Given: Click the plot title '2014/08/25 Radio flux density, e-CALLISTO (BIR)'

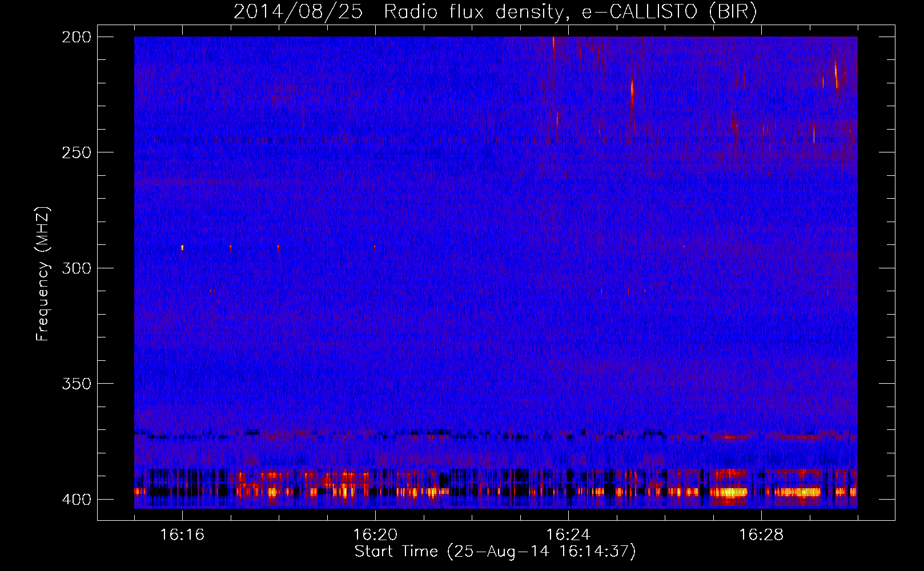Looking at the screenshot, I should 495,11.
